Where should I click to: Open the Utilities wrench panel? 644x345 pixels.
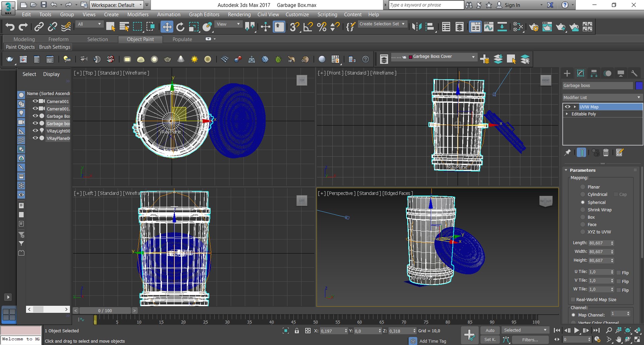click(634, 73)
